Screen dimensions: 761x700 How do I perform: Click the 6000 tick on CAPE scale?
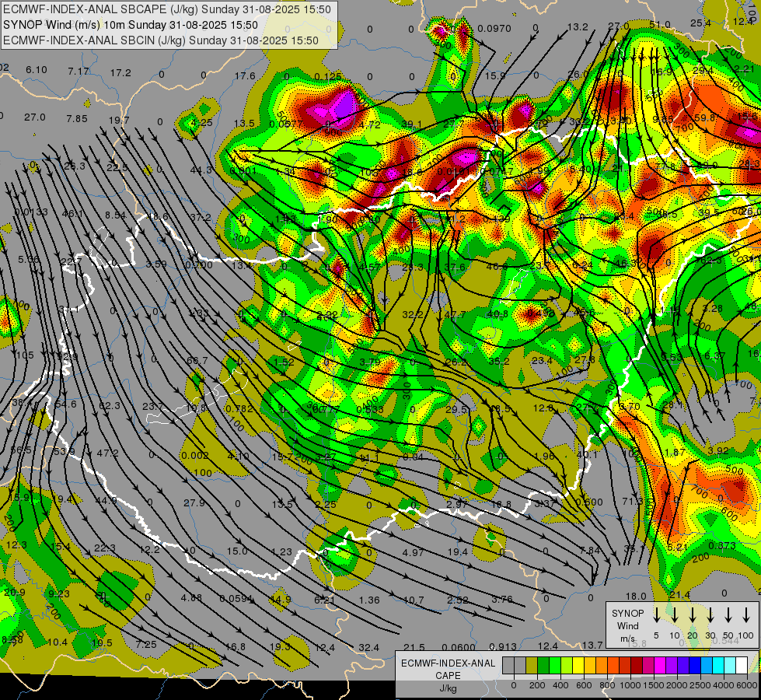coord(747,685)
